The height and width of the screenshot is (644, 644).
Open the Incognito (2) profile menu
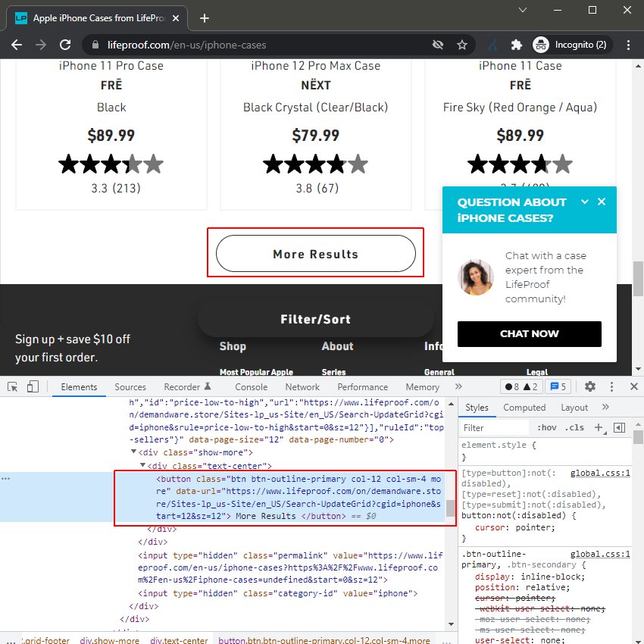point(571,45)
